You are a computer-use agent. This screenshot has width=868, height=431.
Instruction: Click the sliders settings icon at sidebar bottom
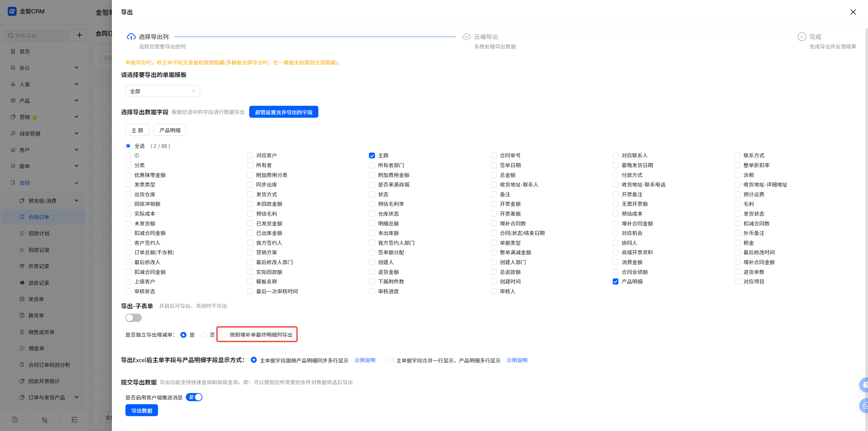[44, 420]
